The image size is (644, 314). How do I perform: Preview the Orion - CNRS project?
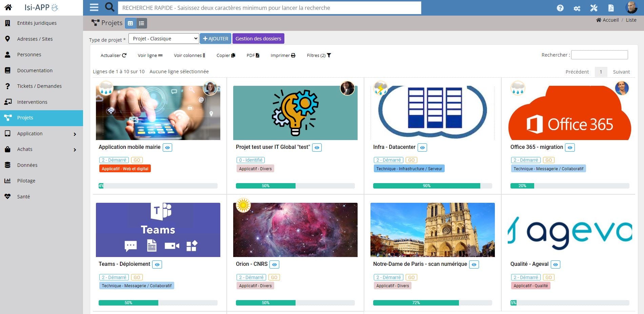[x=274, y=264]
